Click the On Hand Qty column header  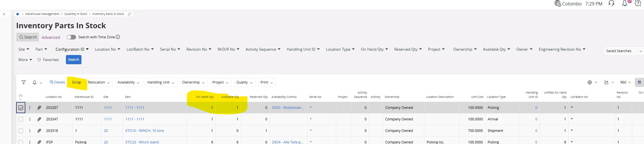pyautogui.click(x=205, y=97)
